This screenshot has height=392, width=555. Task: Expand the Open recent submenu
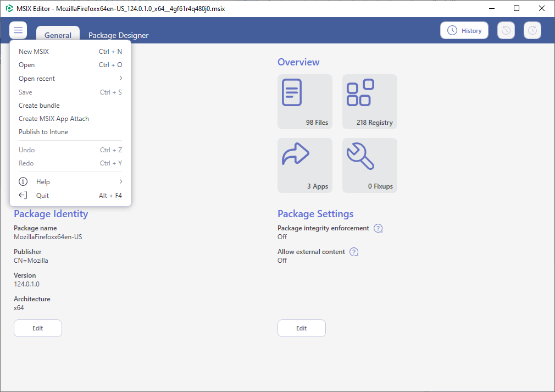(70, 78)
